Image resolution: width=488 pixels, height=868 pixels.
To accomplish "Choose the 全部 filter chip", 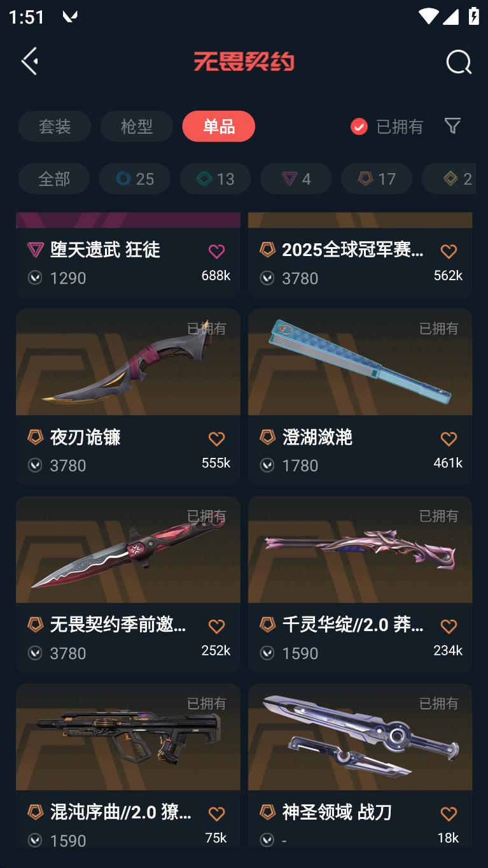I will (54, 178).
